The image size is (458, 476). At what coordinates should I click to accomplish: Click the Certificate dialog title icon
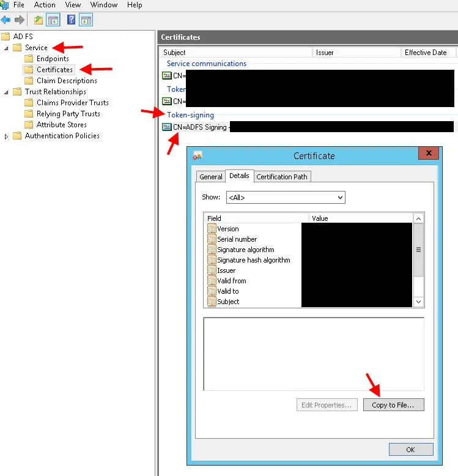[197, 156]
